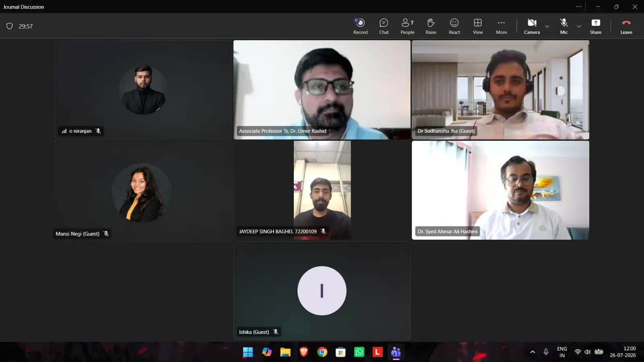Select o niranjan's participant tile
This screenshot has width=644, height=362.
coord(143,90)
